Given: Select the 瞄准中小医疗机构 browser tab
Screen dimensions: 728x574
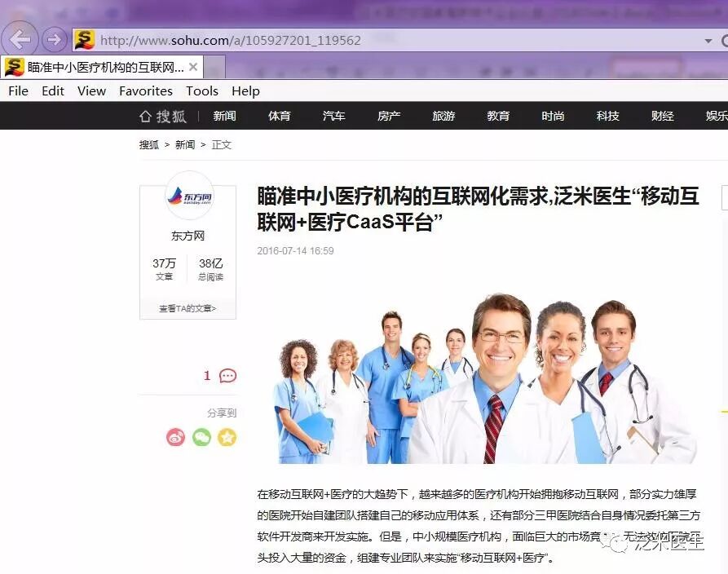Looking at the screenshot, I should click(x=98, y=67).
